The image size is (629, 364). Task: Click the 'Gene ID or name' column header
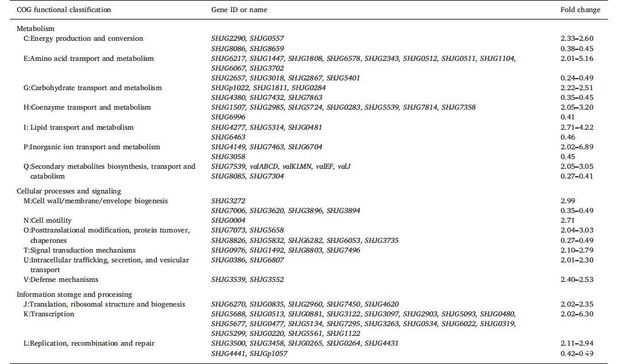point(239,10)
